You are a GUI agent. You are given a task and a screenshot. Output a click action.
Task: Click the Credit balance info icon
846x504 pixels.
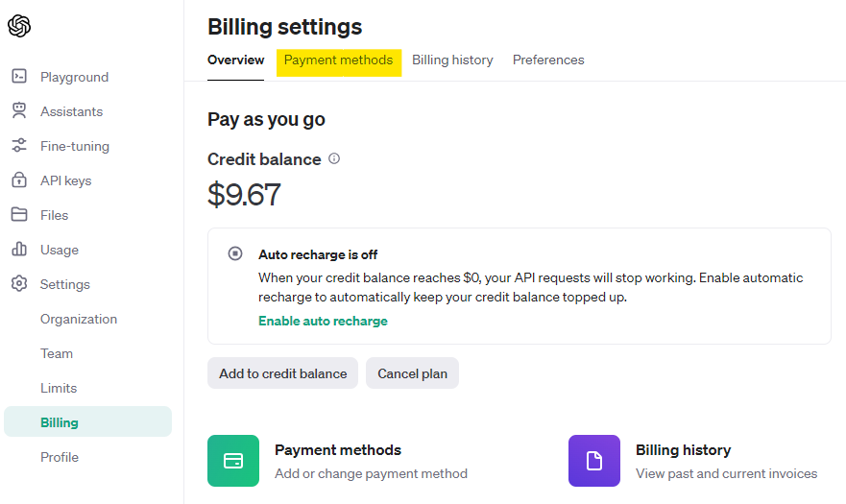pyautogui.click(x=334, y=159)
